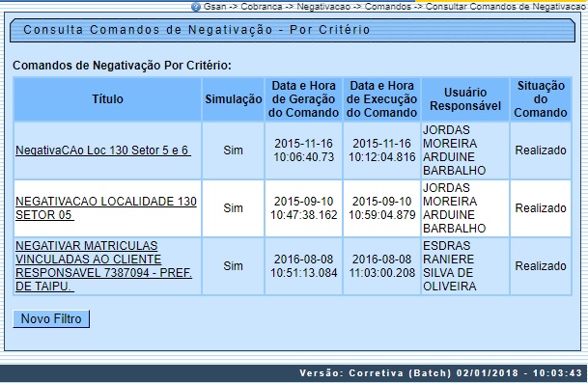Click Realizado status in the PREF. DE TAIPU row

[541, 265]
